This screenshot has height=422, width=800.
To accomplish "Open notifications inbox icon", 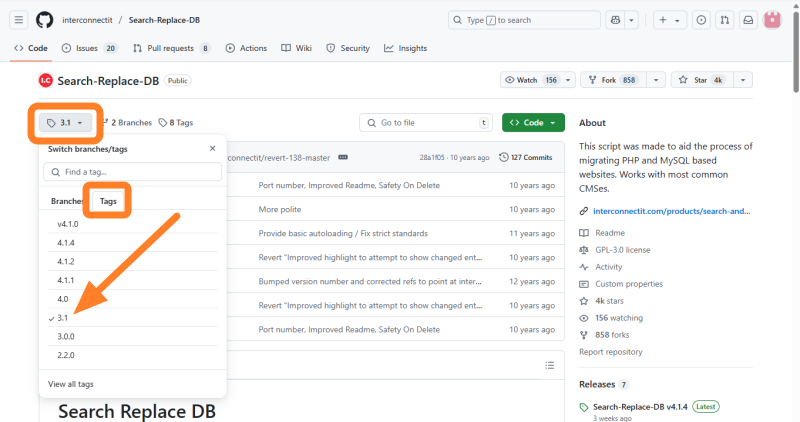I will 748,20.
